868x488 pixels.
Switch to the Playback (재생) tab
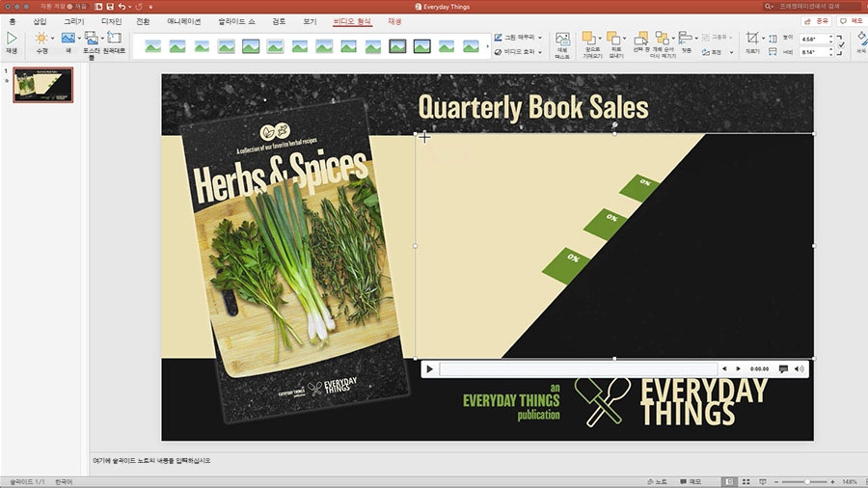[394, 21]
